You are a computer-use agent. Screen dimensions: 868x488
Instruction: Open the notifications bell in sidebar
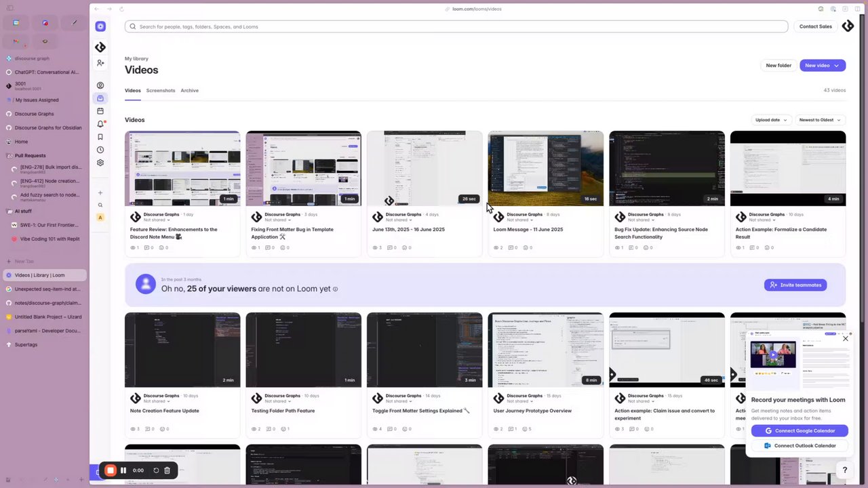point(100,124)
